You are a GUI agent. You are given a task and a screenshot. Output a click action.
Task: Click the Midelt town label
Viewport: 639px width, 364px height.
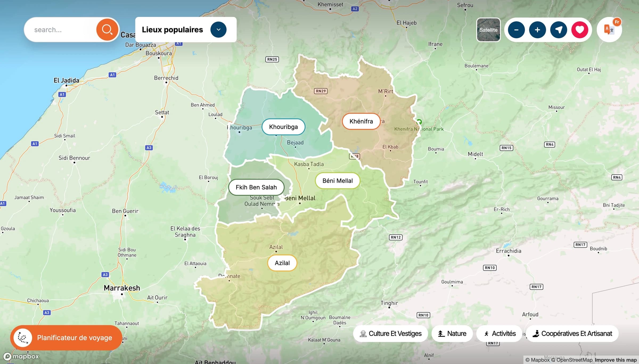[475, 154]
